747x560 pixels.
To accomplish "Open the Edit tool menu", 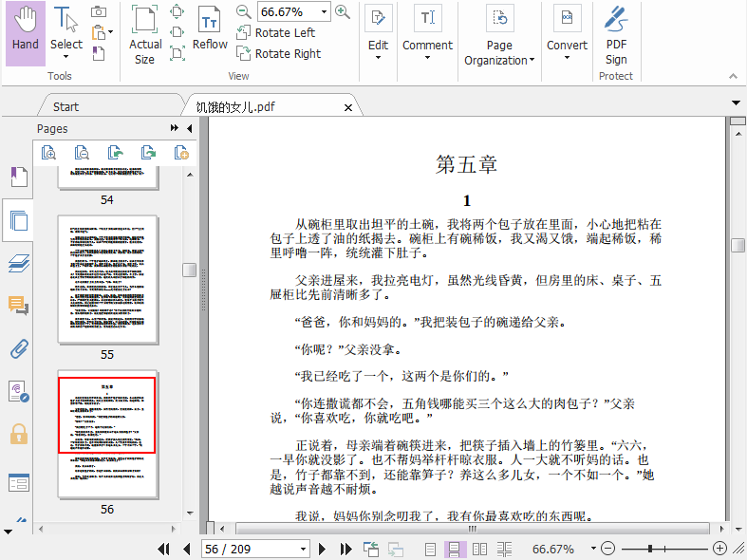I will point(379,33).
